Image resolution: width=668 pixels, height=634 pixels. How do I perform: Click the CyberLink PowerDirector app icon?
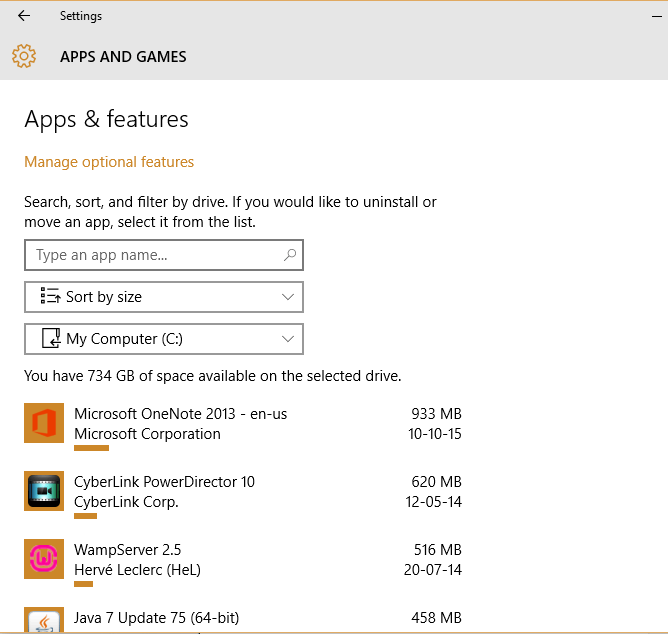coord(44,491)
